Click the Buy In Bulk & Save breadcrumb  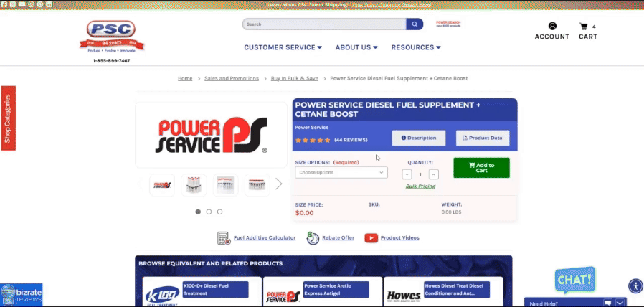point(295,78)
